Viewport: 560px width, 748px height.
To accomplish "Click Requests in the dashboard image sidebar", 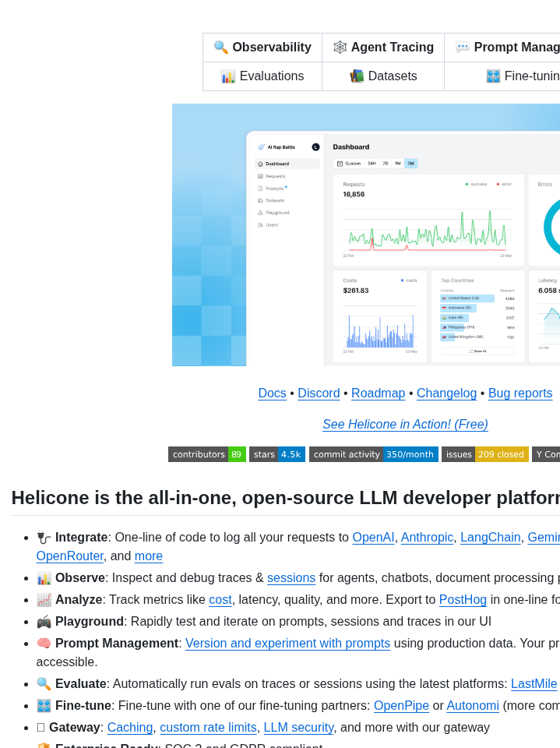I will (x=275, y=177).
